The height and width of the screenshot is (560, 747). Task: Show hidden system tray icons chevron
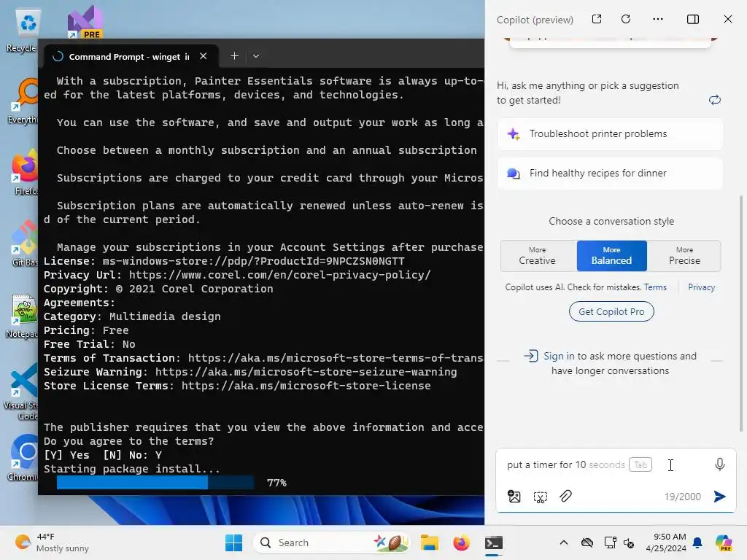564,542
